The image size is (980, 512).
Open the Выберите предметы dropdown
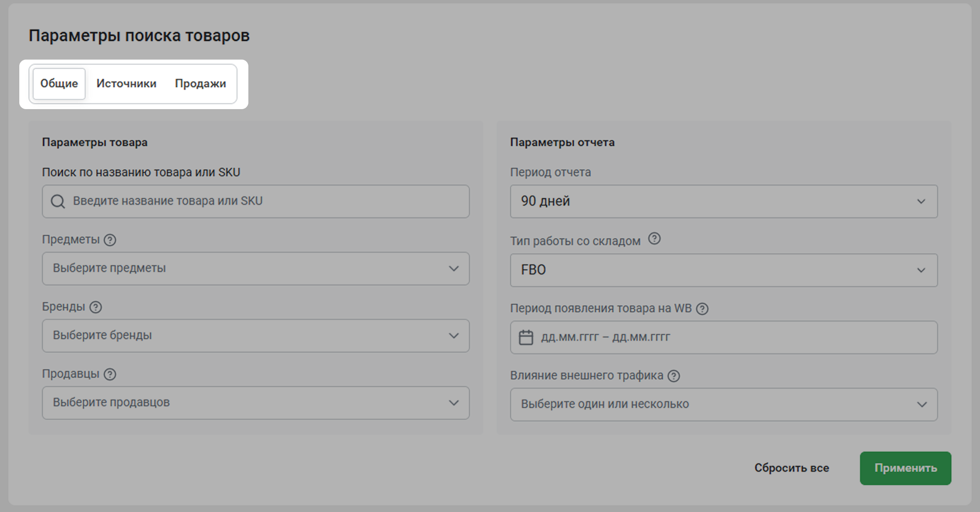[x=255, y=269]
